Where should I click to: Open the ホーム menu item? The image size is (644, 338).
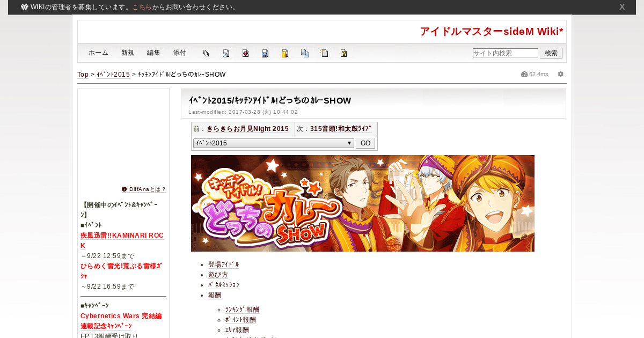[x=98, y=53]
